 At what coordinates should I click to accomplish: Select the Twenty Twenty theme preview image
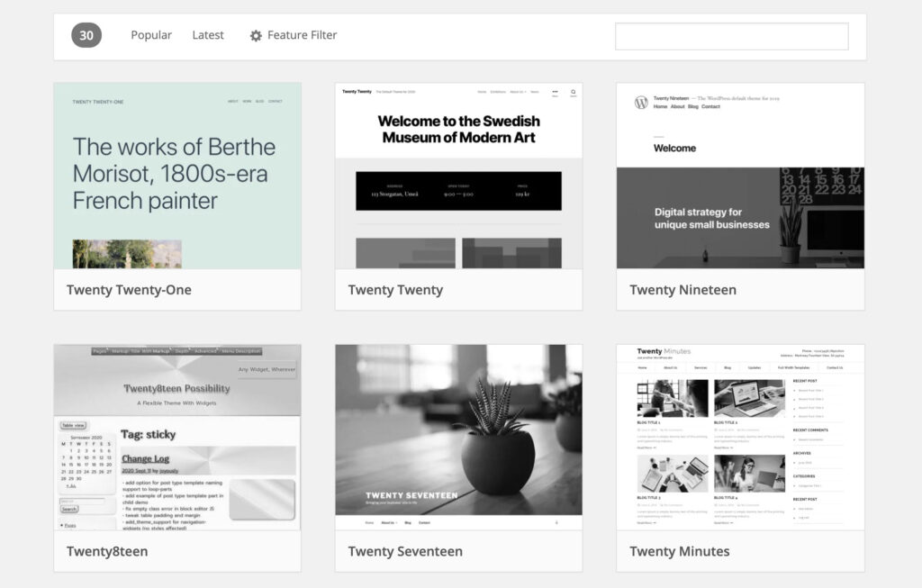pos(458,176)
